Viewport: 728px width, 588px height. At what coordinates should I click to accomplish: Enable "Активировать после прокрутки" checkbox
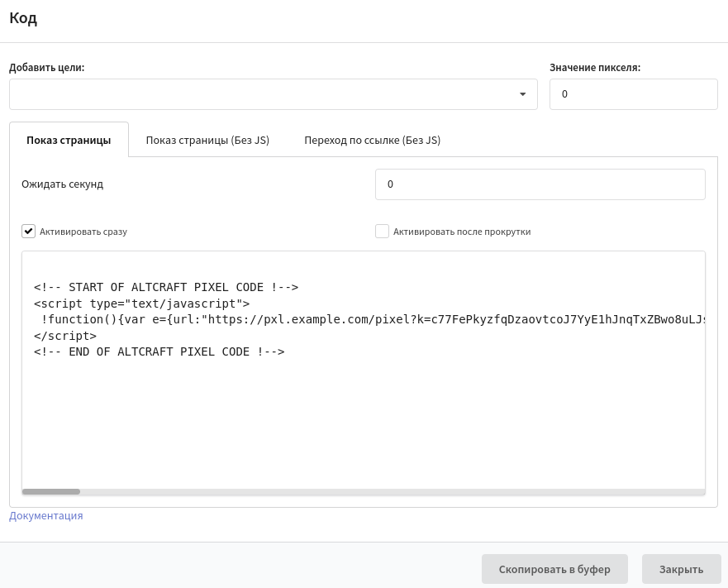[382, 231]
